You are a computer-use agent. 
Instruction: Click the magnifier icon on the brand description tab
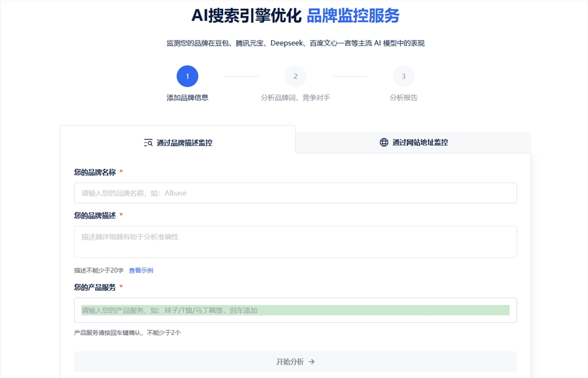click(147, 142)
